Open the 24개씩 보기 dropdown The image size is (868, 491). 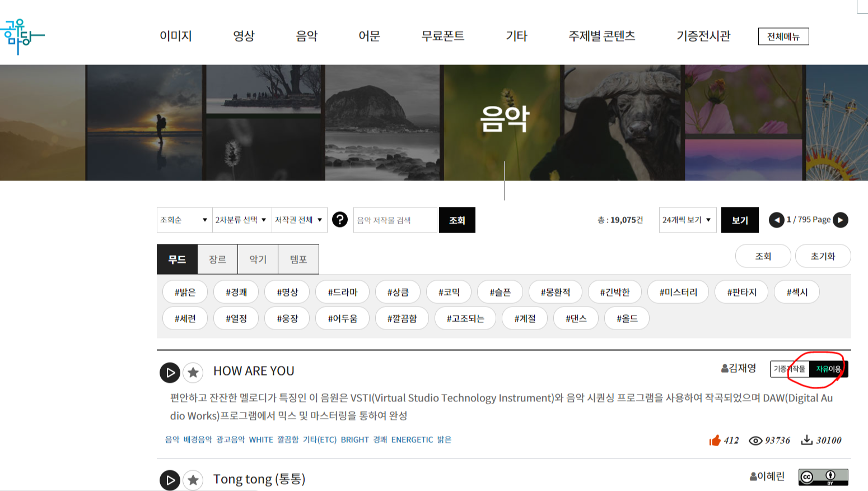pyautogui.click(x=688, y=220)
